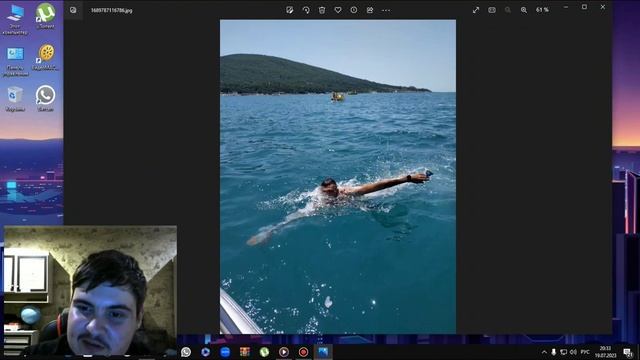Open network settings from the tray icon
The height and width of the screenshot is (360, 640).
pyautogui.click(x=564, y=352)
